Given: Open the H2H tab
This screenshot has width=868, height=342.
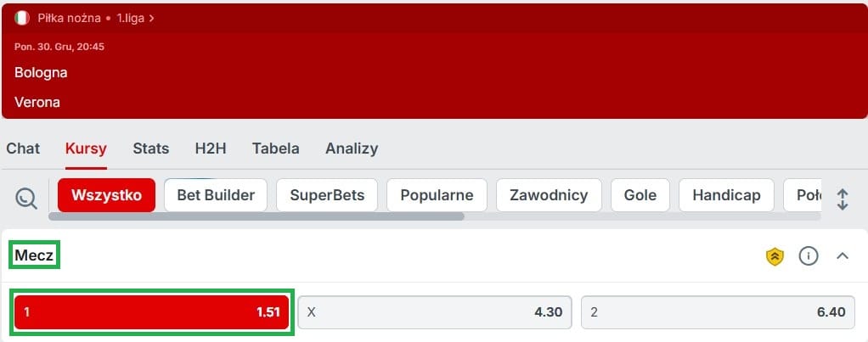Looking at the screenshot, I should pyautogui.click(x=211, y=149).
